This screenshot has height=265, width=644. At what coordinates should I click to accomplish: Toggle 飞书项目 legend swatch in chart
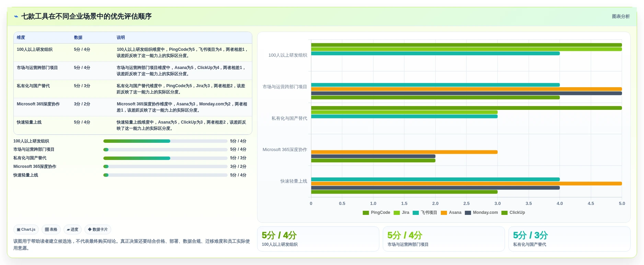click(416, 213)
